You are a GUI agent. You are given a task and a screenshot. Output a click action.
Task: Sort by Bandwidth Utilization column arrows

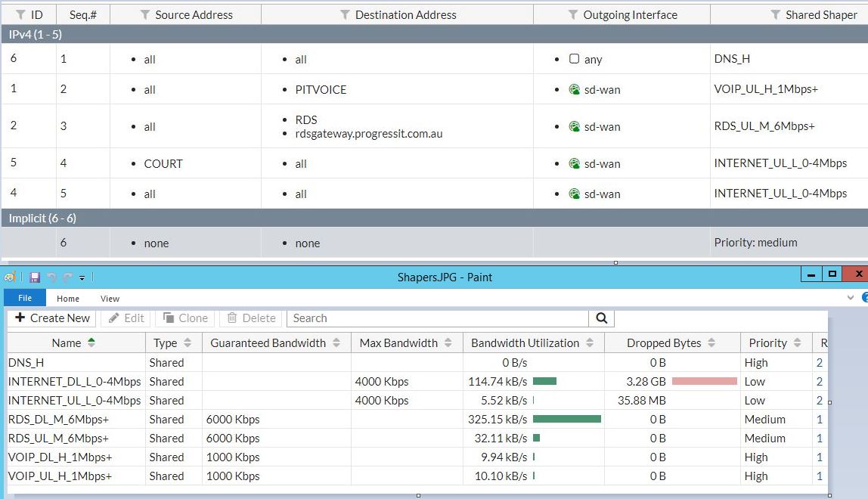click(591, 343)
